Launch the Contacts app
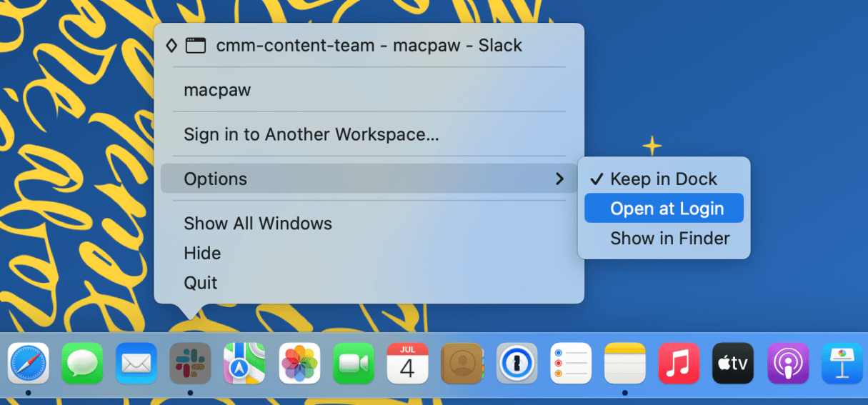Viewport: 868px width, 405px height. (x=462, y=364)
